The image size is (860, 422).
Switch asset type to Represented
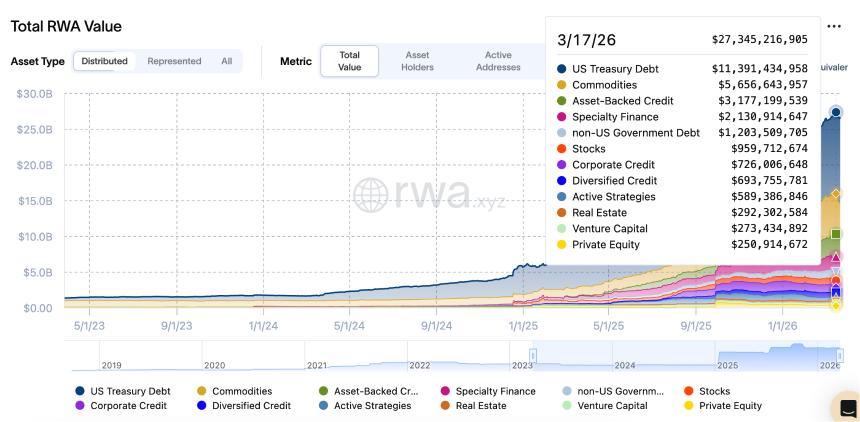click(x=174, y=61)
